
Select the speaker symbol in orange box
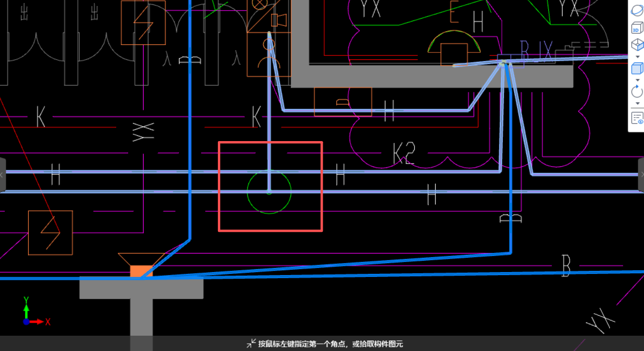278,20
